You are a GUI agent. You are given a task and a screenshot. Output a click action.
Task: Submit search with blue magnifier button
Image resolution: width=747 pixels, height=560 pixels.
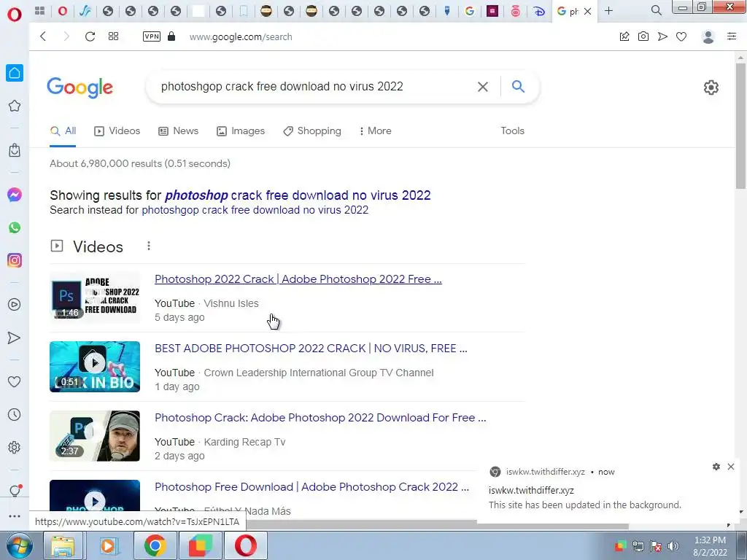coord(519,86)
